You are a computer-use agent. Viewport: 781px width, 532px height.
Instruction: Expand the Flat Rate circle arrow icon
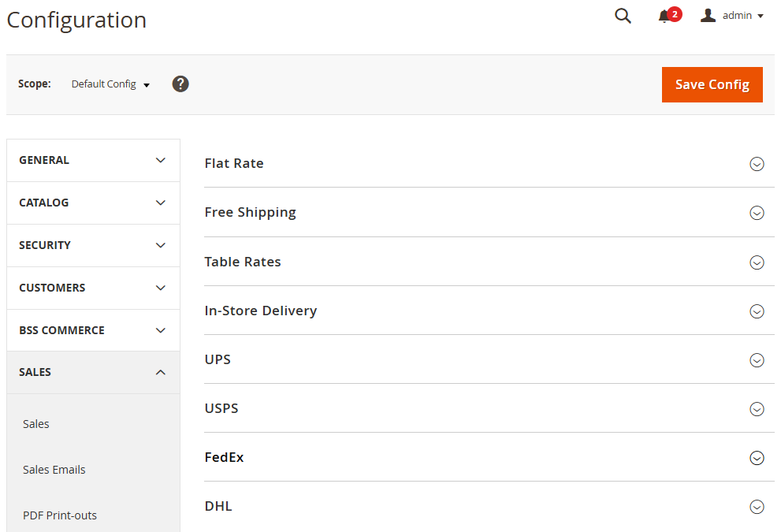[x=757, y=164]
